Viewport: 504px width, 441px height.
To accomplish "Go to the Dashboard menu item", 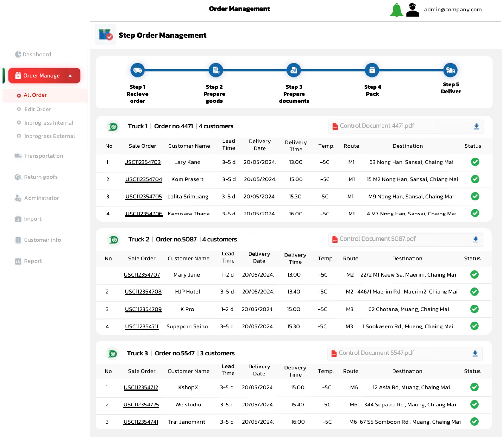I will 37,54.
